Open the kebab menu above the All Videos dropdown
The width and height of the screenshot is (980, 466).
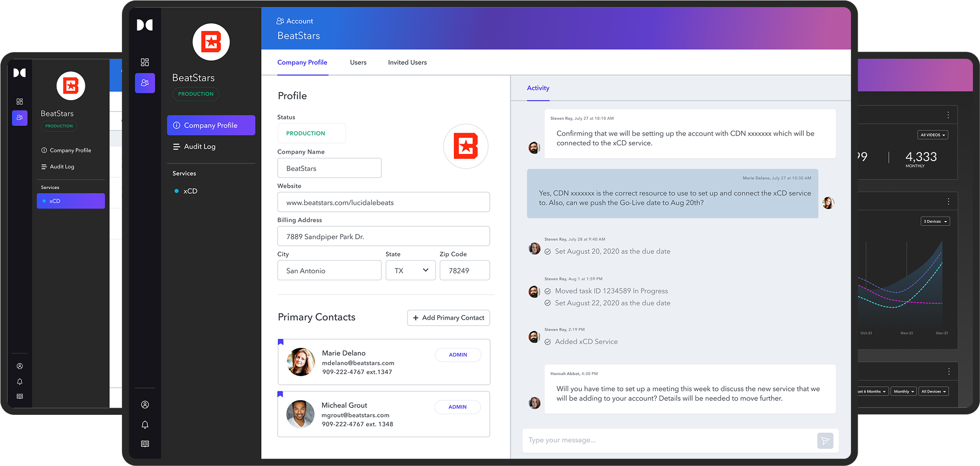pos(948,115)
